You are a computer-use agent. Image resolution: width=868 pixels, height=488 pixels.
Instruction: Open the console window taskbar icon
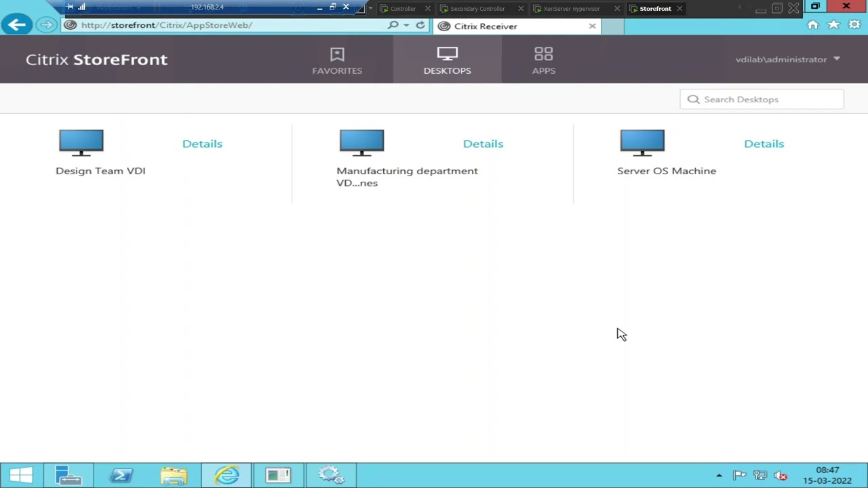(x=278, y=476)
